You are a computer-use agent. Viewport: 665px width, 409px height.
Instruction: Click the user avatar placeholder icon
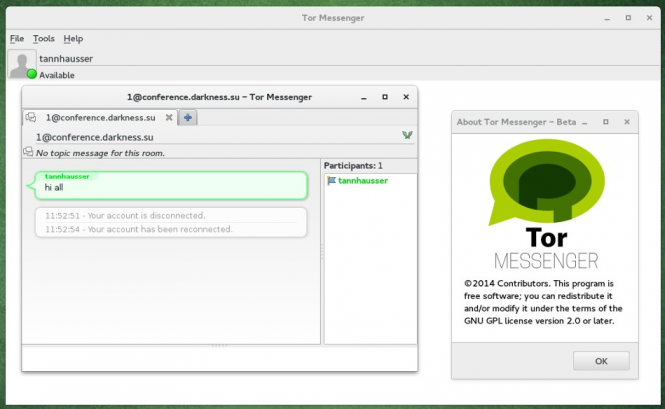pos(20,62)
